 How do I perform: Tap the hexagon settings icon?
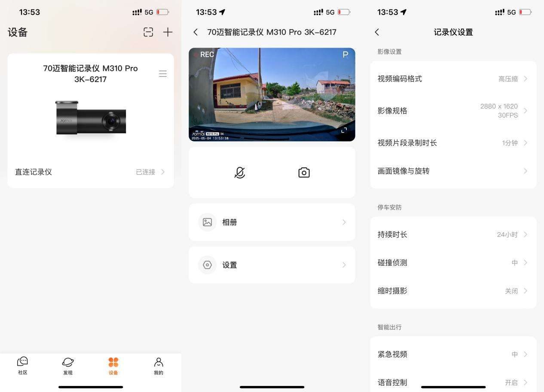click(x=208, y=265)
